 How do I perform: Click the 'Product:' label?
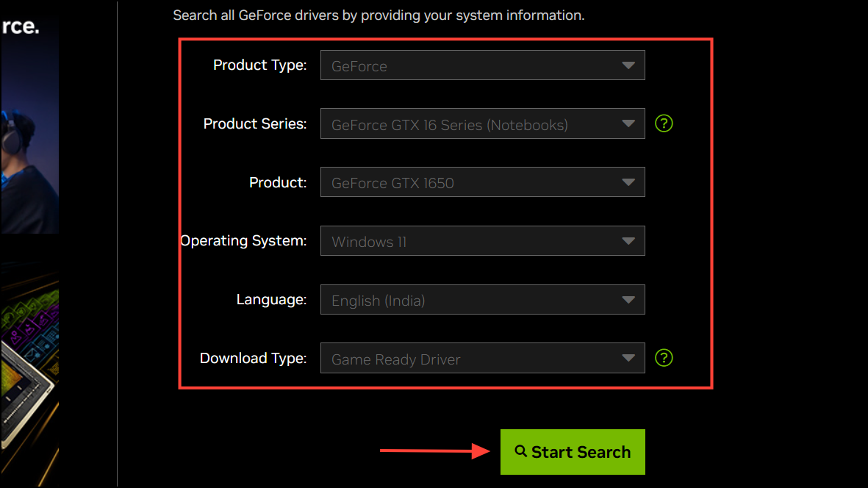tap(278, 182)
